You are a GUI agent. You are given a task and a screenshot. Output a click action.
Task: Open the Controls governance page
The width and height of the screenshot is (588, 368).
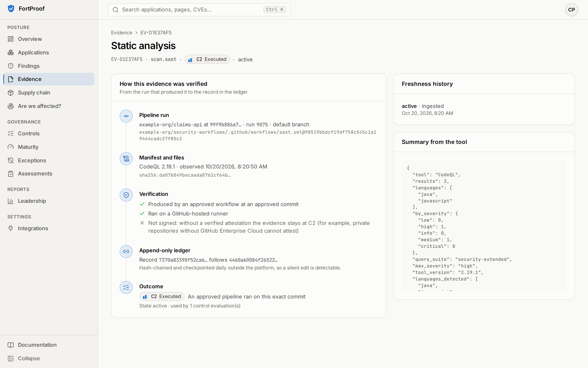(49, 133)
